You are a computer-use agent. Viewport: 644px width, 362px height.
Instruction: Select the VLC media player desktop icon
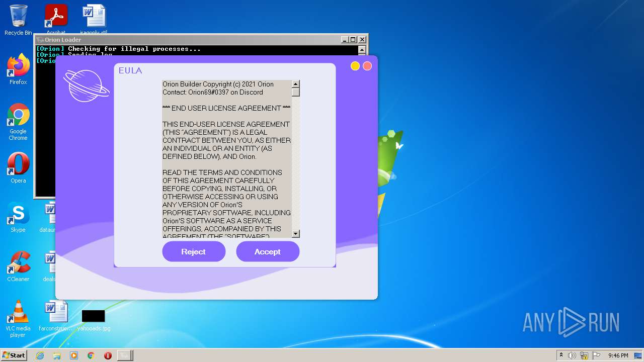click(x=18, y=319)
